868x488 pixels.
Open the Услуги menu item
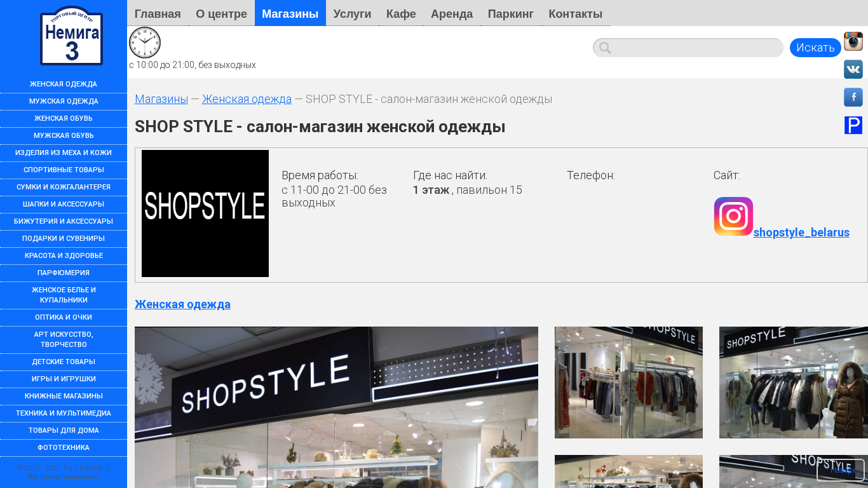click(x=353, y=13)
